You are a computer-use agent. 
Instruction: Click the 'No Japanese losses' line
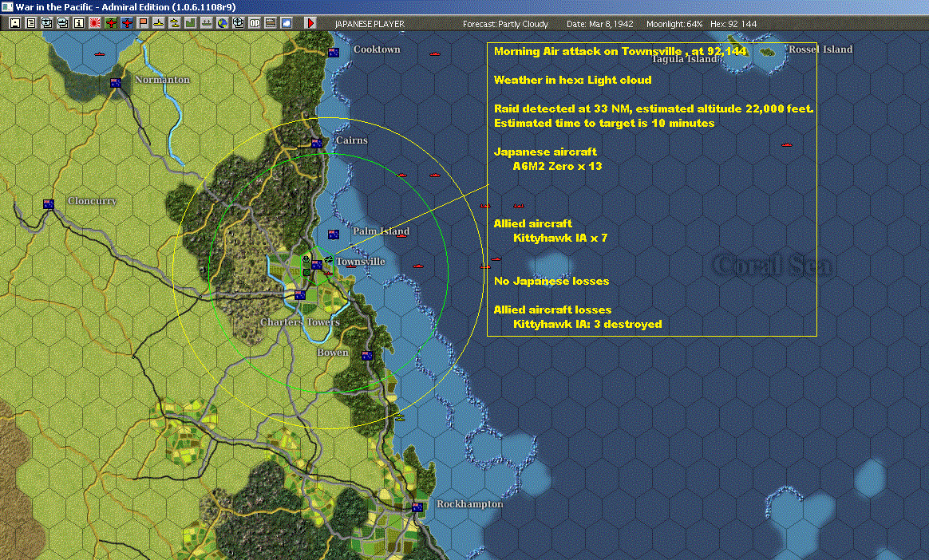551,281
